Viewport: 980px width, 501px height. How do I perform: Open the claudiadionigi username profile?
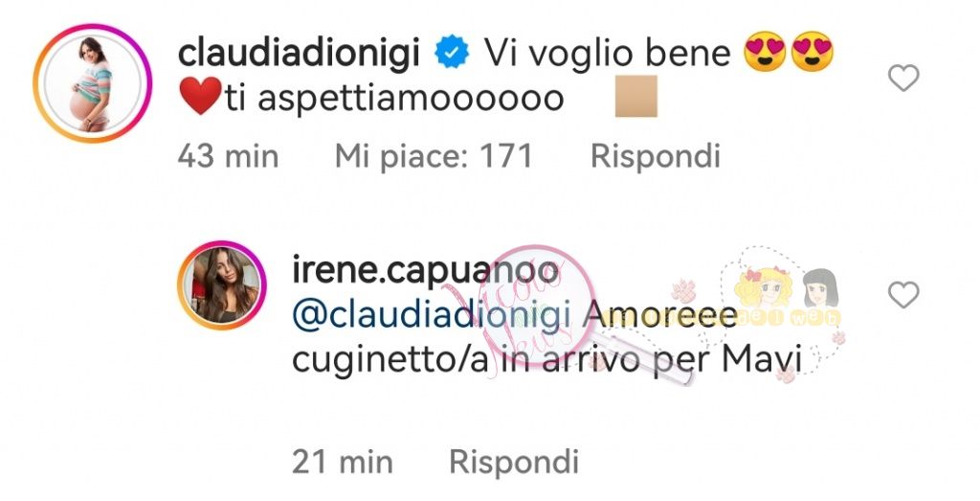point(299,53)
